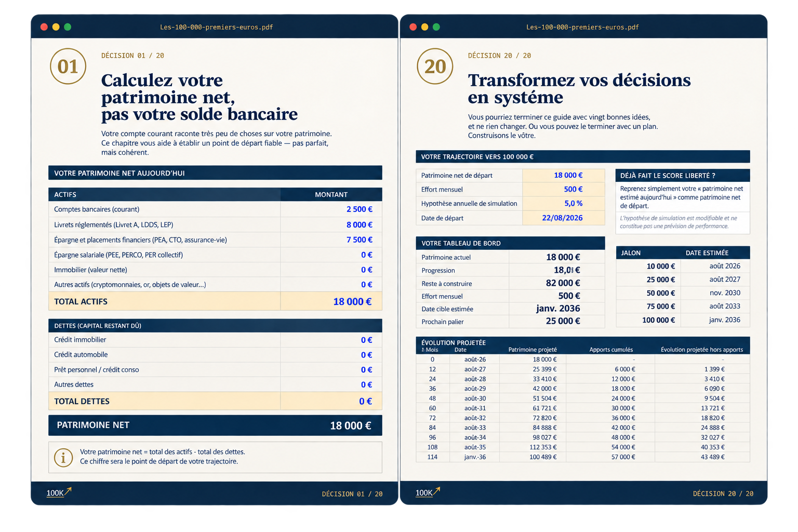Click the 20 decision number badge
This screenshot has height=532, width=798.
click(x=435, y=66)
